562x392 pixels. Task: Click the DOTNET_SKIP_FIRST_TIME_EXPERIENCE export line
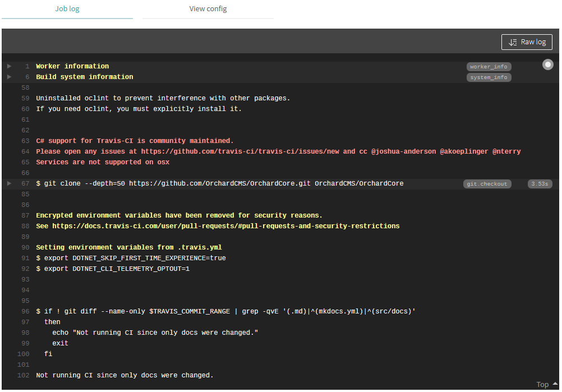click(x=131, y=258)
